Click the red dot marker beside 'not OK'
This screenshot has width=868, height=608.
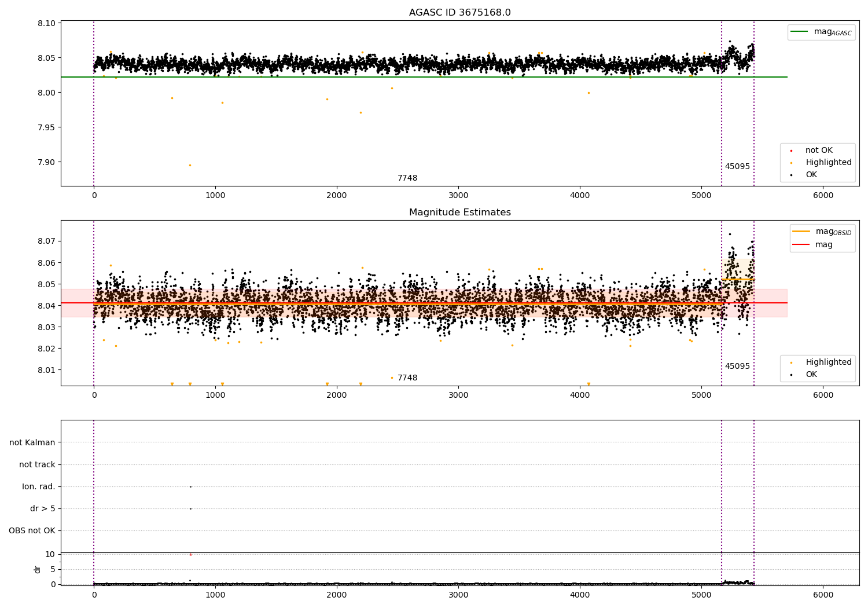tap(791, 151)
